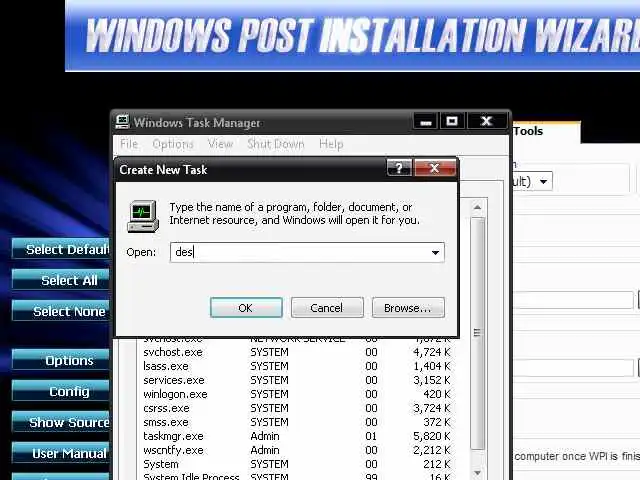Select the smss.exe process row
The image size is (640, 480).
297,422
